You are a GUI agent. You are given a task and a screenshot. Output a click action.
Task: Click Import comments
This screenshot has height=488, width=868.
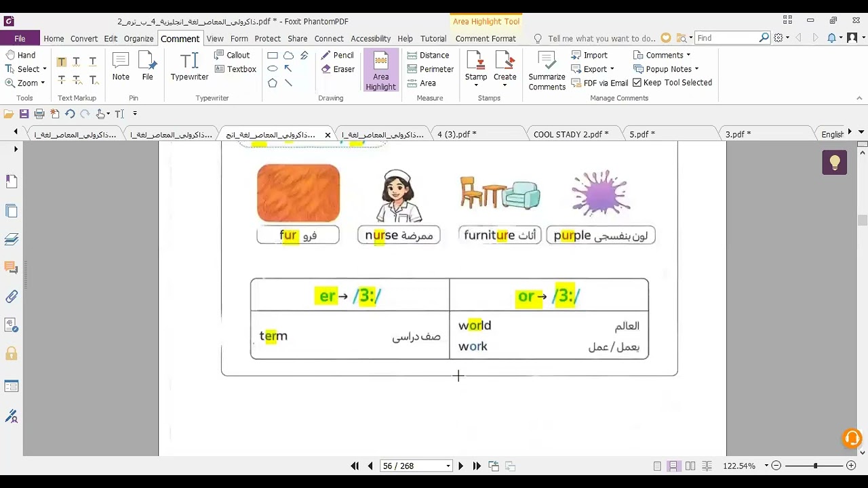(x=589, y=55)
